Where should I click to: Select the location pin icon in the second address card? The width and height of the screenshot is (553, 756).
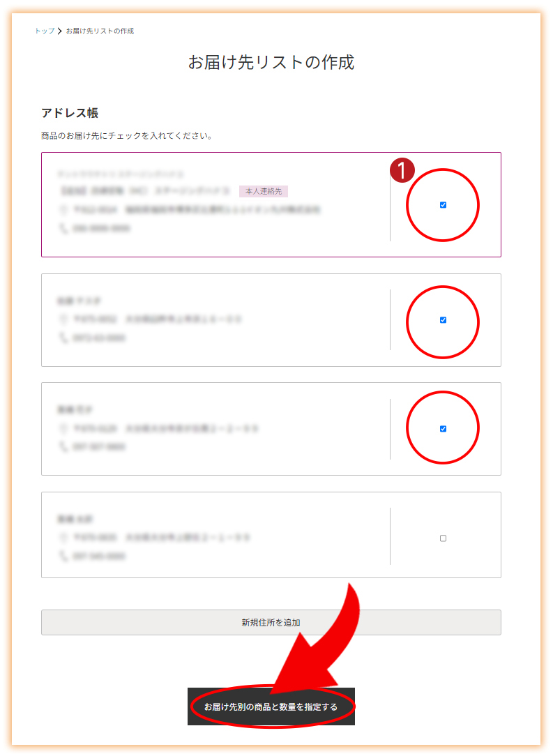pos(63,319)
